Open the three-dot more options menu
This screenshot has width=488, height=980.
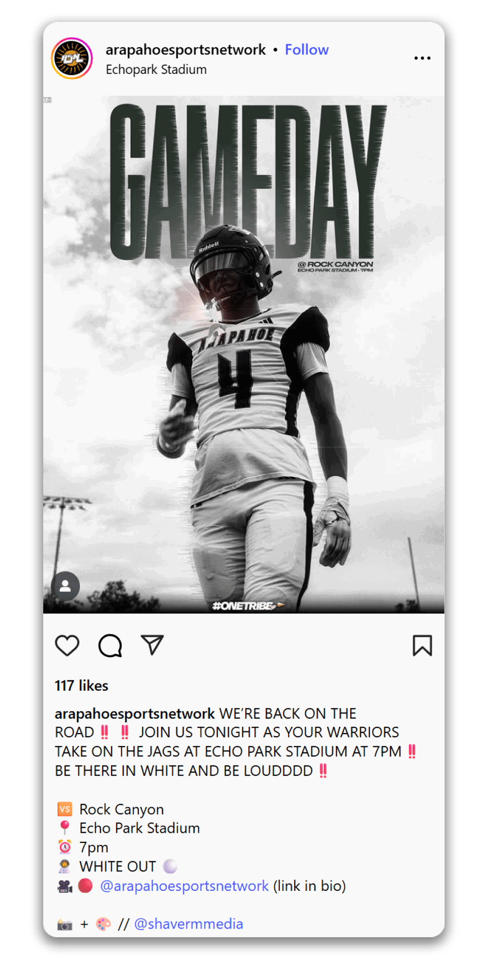[x=422, y=58]
